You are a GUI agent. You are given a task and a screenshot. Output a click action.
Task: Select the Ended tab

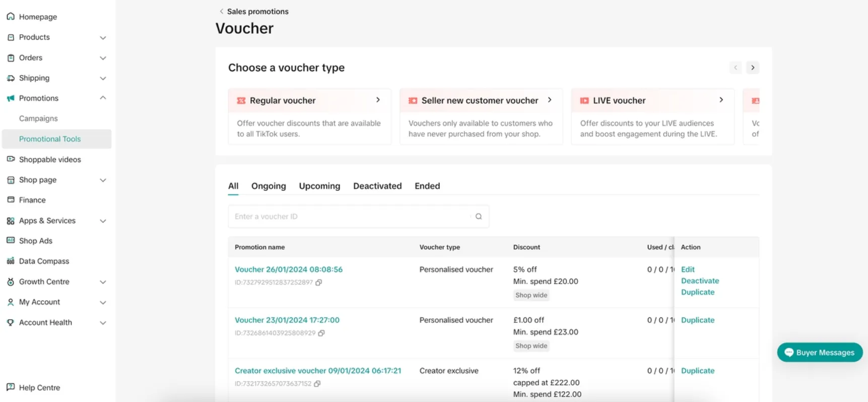click(x=427, y=186)
